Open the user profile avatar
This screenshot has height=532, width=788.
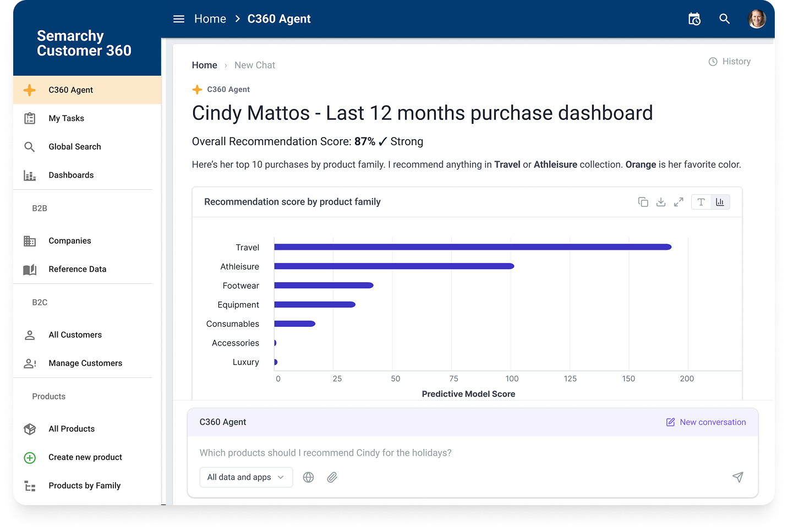tap(757, 19)
